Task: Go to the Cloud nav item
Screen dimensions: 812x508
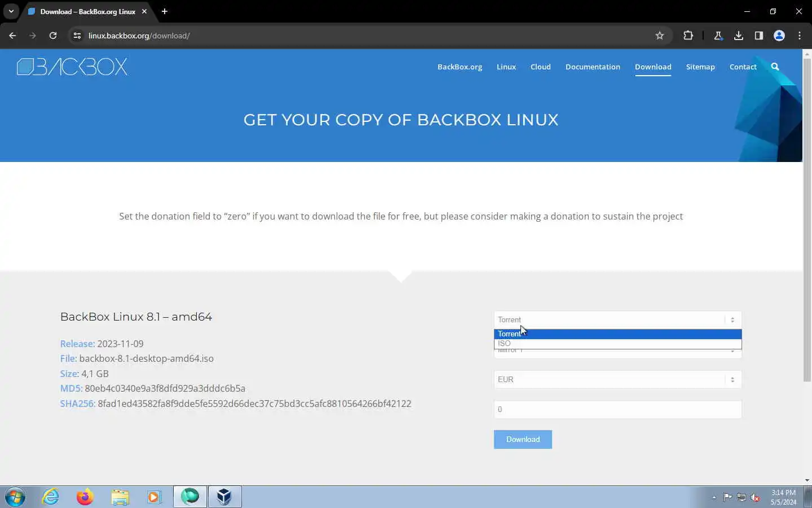Action: point(540,67)
